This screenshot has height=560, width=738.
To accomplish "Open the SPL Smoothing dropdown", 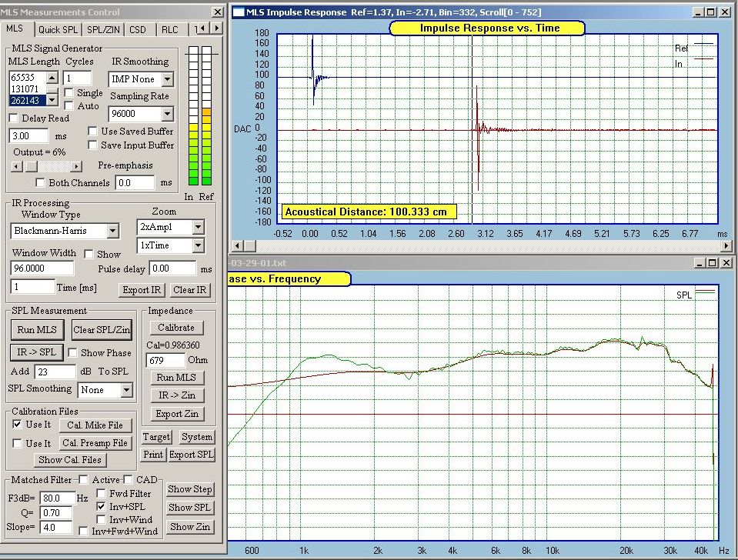I will click(x=126, y=390).
